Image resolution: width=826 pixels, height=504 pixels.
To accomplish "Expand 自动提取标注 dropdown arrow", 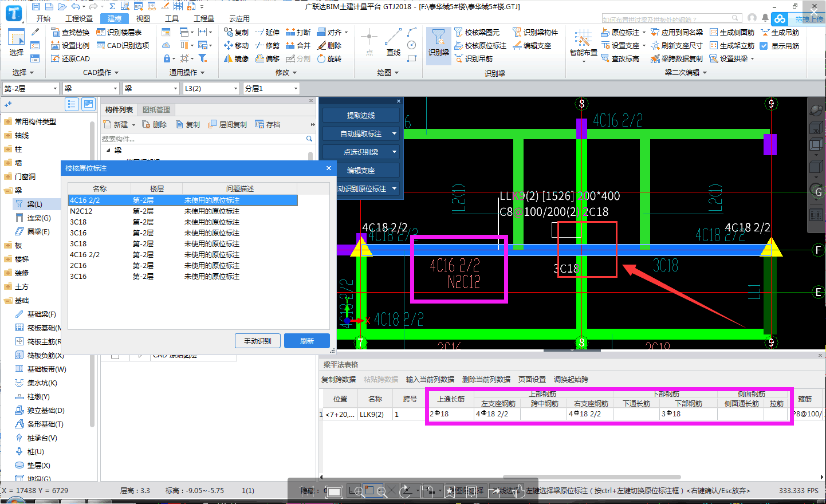I will [394, 133].
